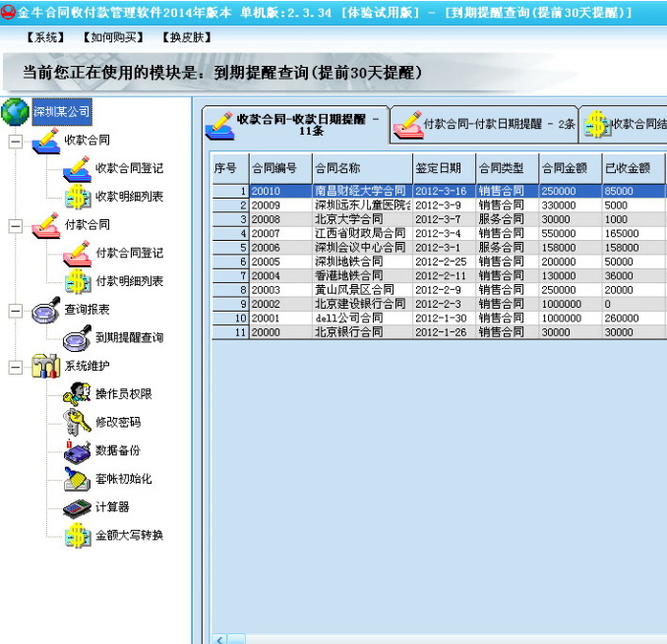Open 到期提醒查询 in the tree
The image size is (667, 644).
tap(129, 338)
